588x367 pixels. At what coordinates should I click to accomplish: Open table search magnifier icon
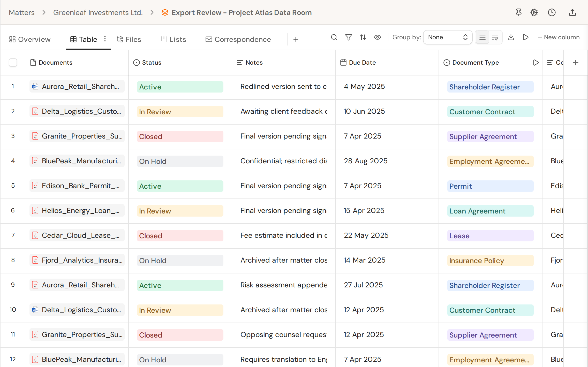334,37
